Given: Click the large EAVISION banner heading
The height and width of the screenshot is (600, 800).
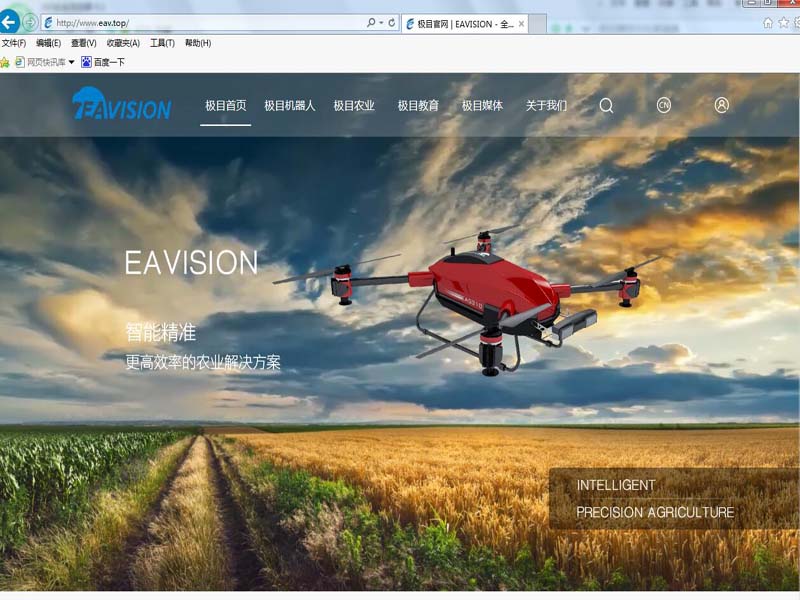Looking at the screenshot, I should [191, 262].
